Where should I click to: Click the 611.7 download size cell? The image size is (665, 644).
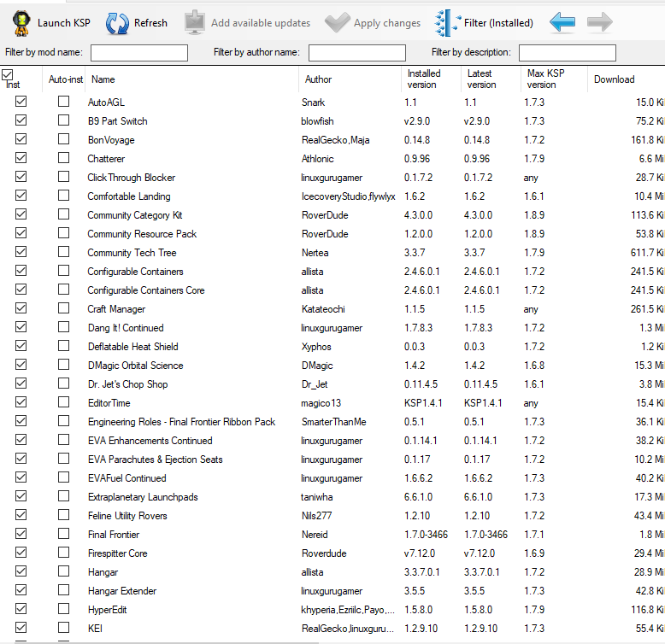(x=647, y=253)
